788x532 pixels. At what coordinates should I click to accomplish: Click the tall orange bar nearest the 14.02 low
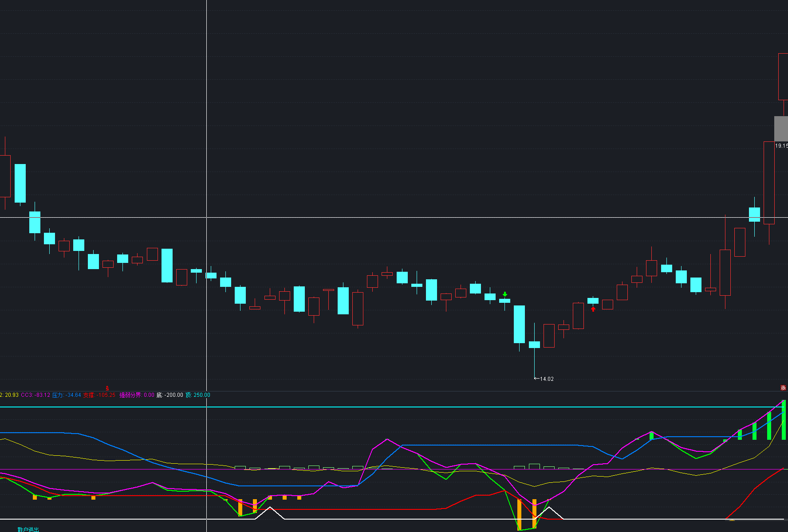[x=534, y=514]
